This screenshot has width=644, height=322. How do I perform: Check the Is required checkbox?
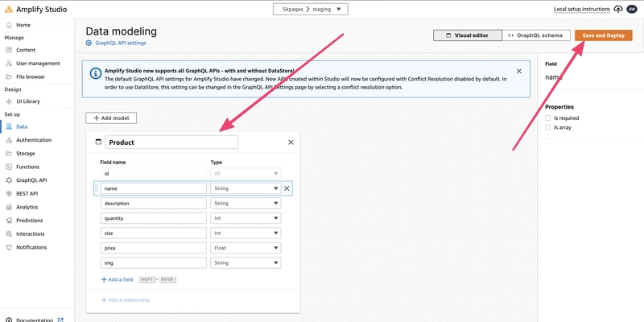[547, 118]
